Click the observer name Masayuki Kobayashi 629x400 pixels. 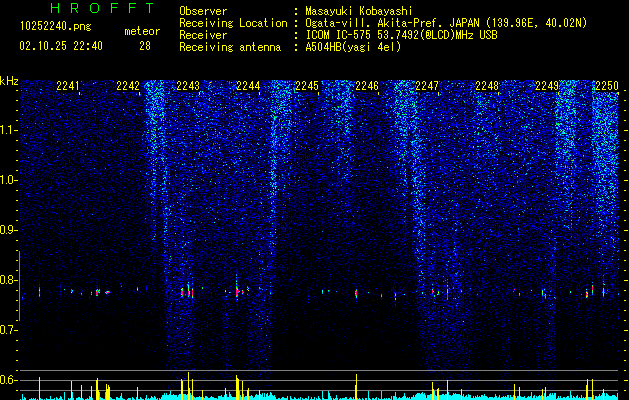[359, 11]
